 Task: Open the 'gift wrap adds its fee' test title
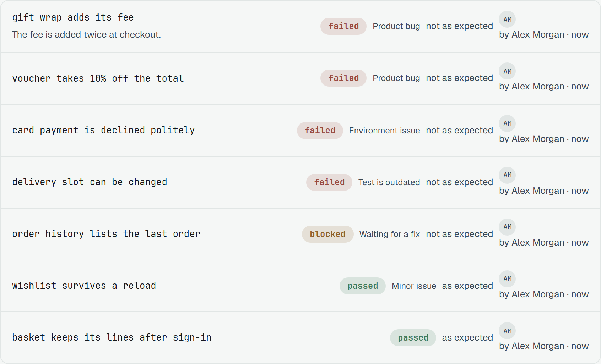coord(73,17)
